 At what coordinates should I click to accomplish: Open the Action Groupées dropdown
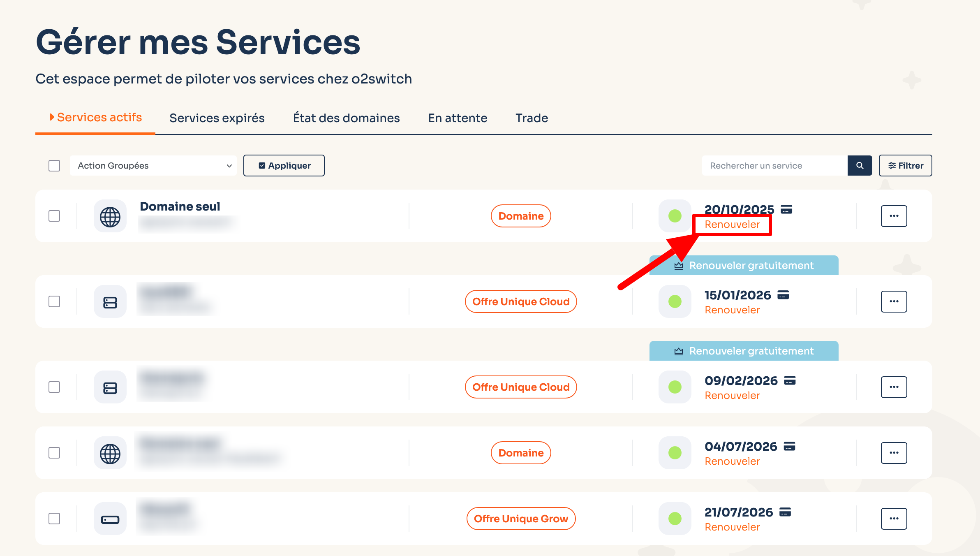(x=153, y=166)
